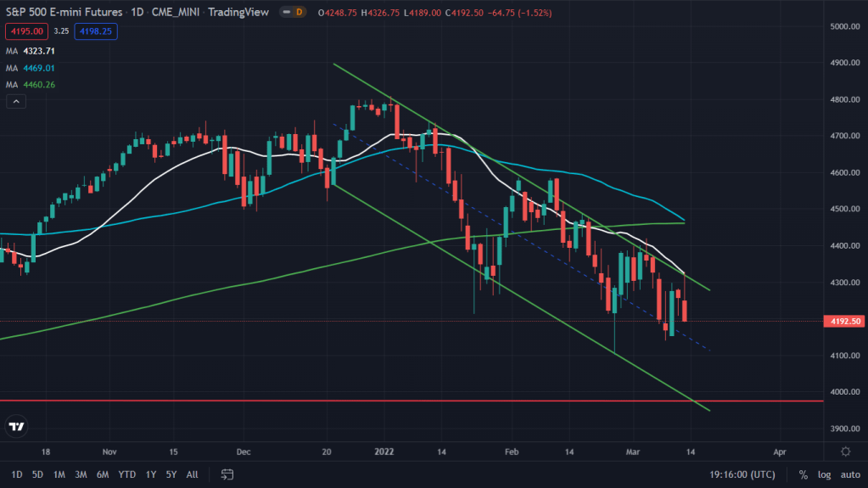
Task: Collapse the indicator legend with chevron
Action: click(x=14, y=102)
